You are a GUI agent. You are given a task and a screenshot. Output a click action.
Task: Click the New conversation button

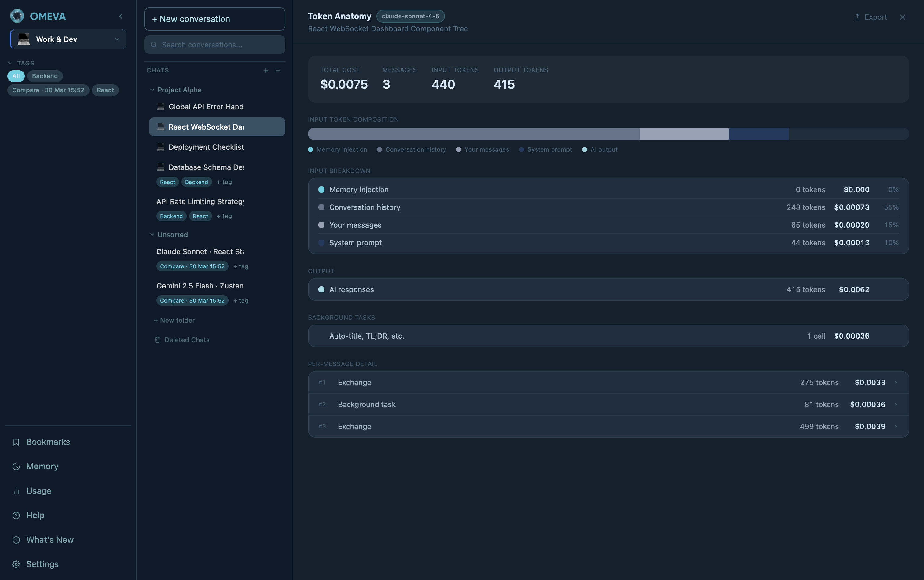(215, 19)
